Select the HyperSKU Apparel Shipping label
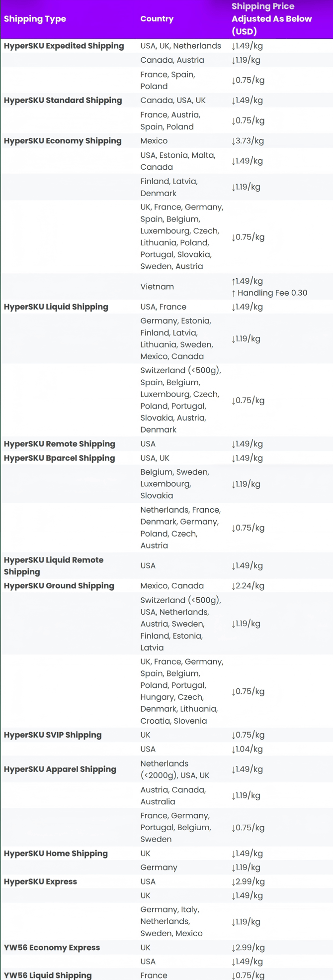The width and height of the screenshot is (333, 980). point(60,769)
